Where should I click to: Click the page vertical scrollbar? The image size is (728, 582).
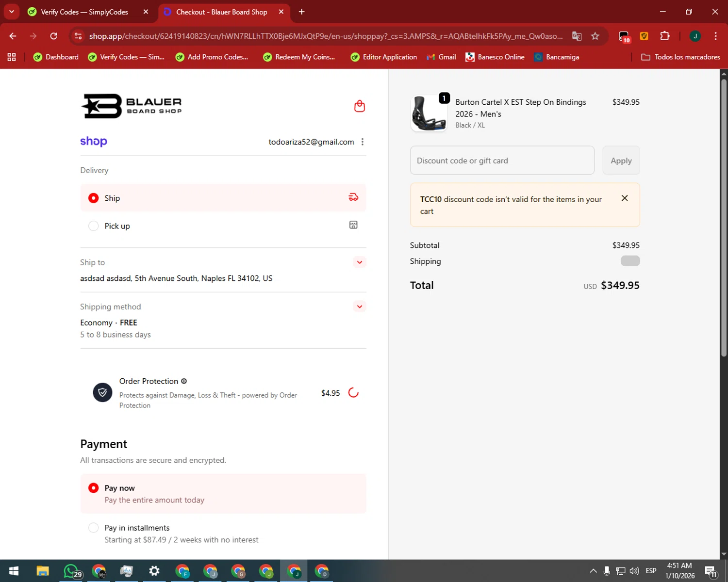click(x=724, y=218)
